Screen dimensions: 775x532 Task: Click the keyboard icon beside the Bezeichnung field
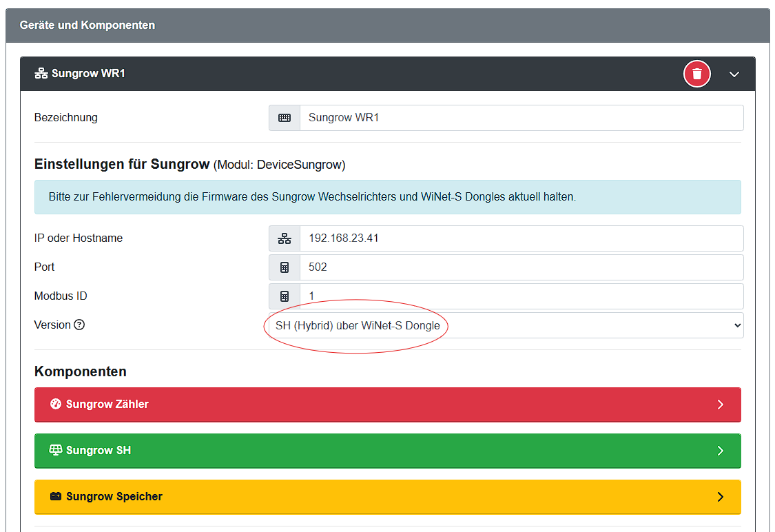[x=285, y=118]
